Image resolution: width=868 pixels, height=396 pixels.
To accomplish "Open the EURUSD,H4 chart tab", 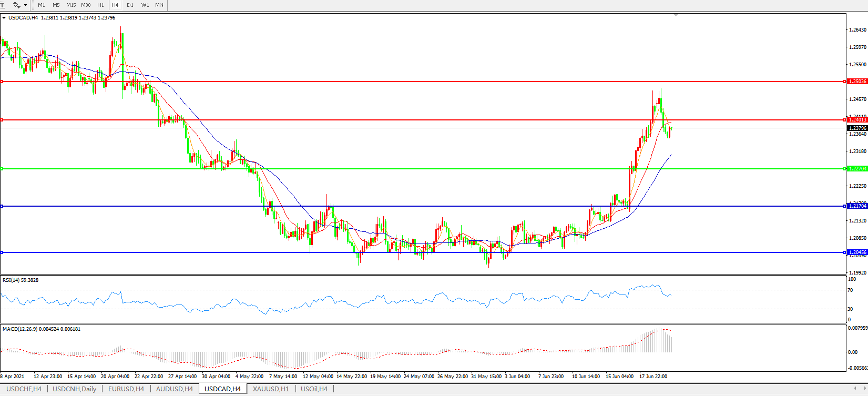I will click(126, 389).
